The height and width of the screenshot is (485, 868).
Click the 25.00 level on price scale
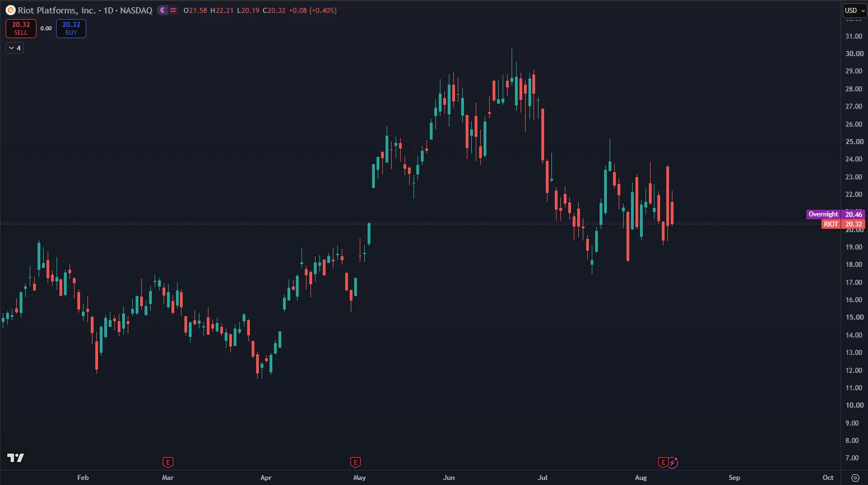point(854,142)
